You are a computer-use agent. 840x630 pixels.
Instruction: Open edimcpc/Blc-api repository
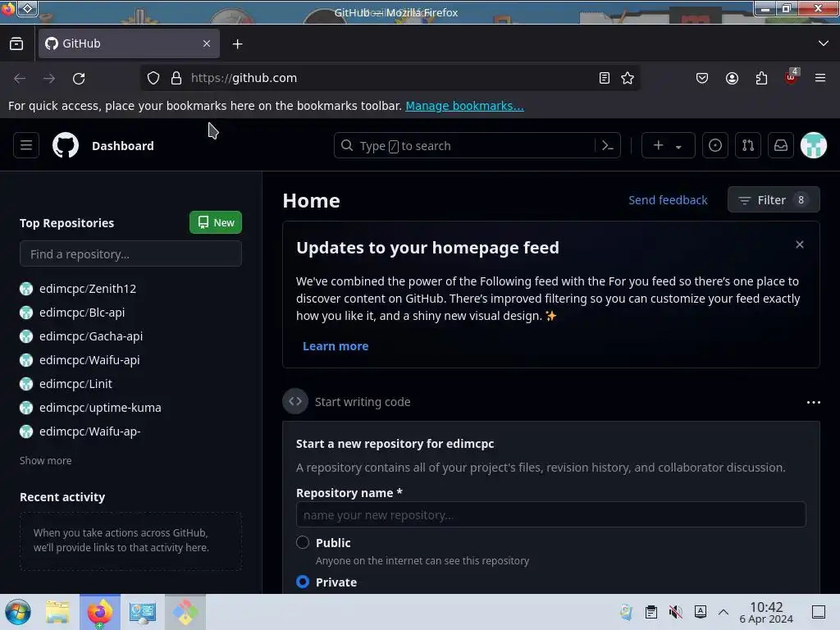[82, 313]
